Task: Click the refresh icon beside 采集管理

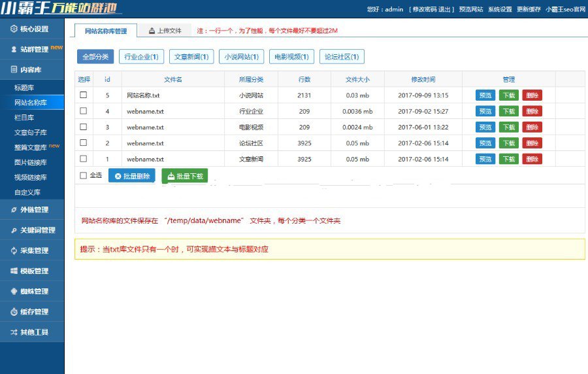Action: point(14,250)
